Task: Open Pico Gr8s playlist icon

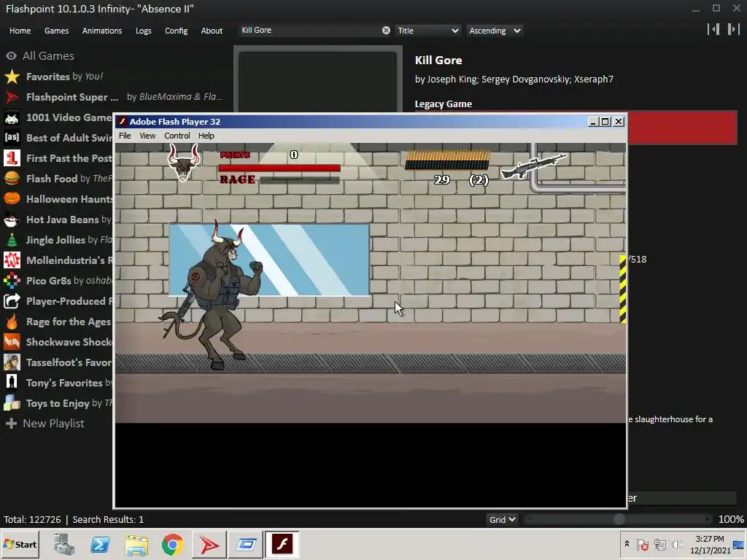Action: coord(12,281)
